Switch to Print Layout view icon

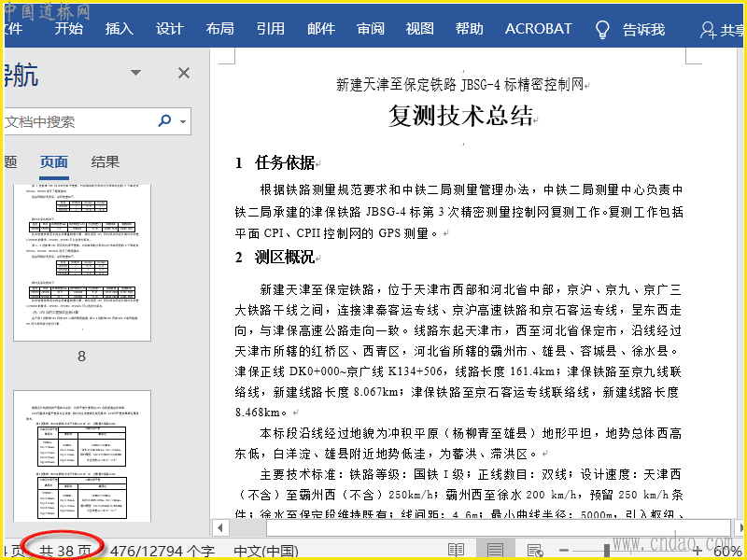coord(495,551)
